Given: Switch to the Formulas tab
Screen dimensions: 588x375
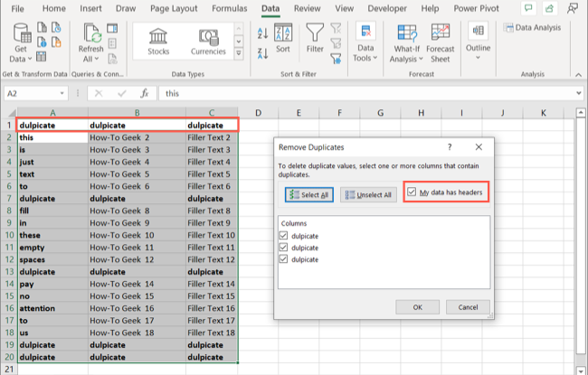Looking at the screenshot, I should click(230, 9).
